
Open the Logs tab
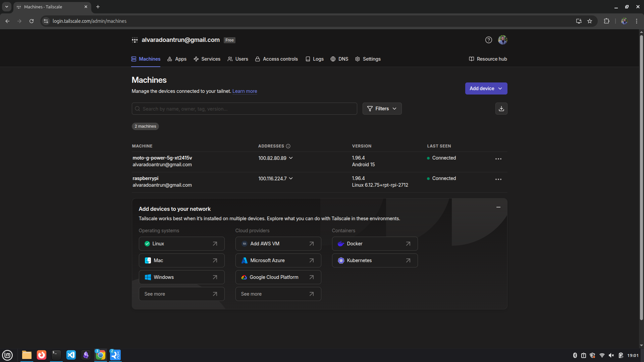(314, 59)
